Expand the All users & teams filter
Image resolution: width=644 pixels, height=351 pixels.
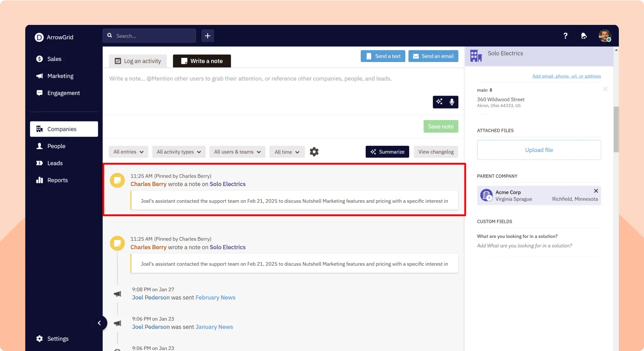[x=237, y=151]
